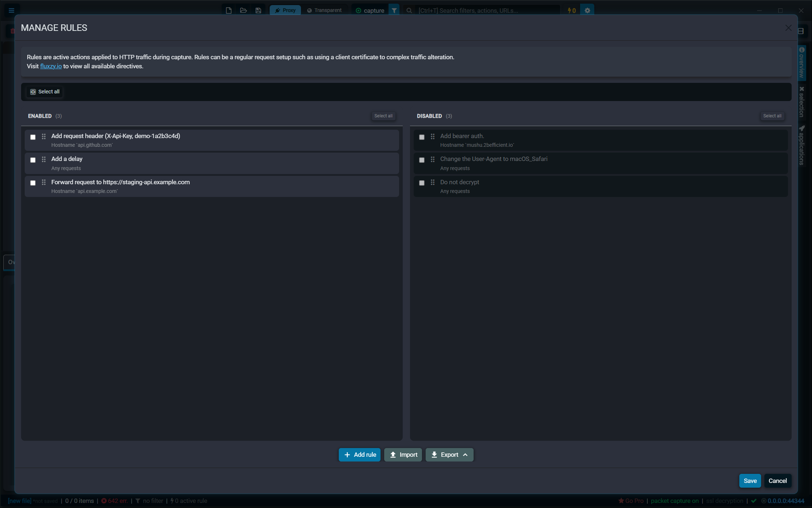
Task: Click the filter funnel icon next to capture
Action: (394, 11)
